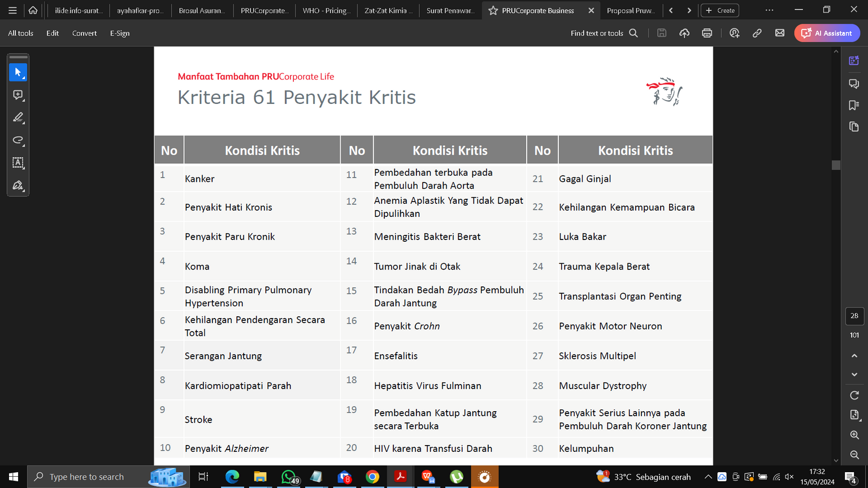Pick the freehand Draw tool

18,140
